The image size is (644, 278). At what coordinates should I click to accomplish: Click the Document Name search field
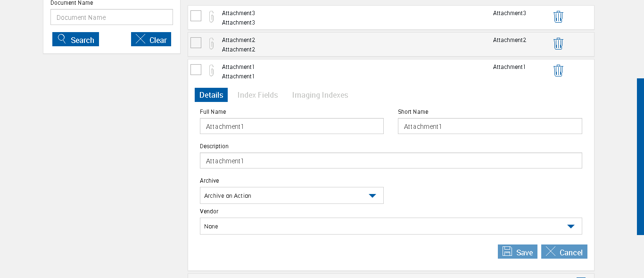tap(112, 17)
